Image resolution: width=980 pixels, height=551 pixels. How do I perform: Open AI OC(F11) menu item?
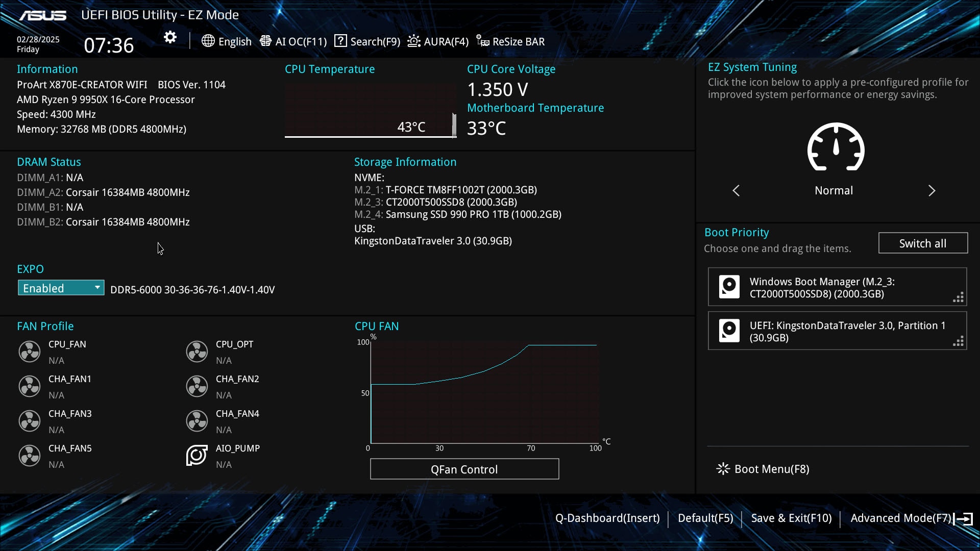click(x=293, y=41)
